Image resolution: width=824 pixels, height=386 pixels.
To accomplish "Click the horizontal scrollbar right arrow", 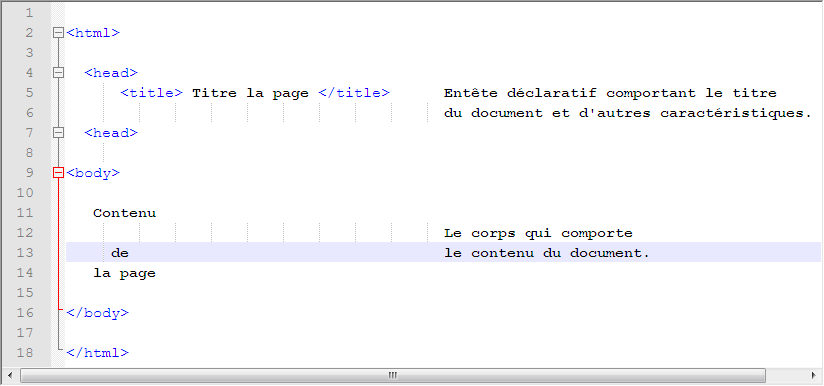I will click(813, 375).
